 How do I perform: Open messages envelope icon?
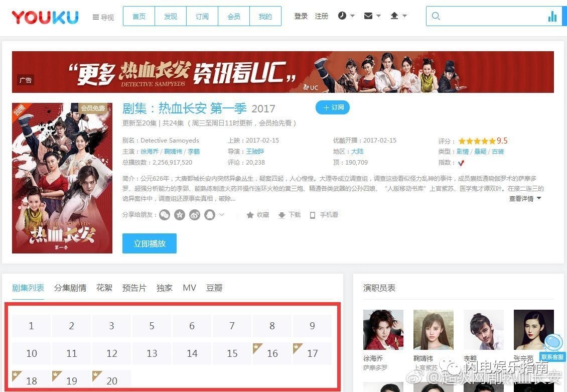pyautogui.click(x=368, y=16)
